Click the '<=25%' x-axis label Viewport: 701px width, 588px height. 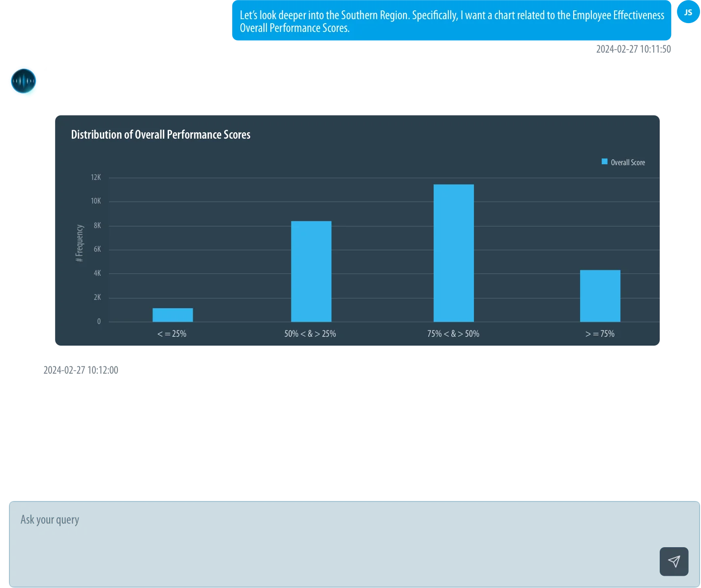tap(172, 334)
